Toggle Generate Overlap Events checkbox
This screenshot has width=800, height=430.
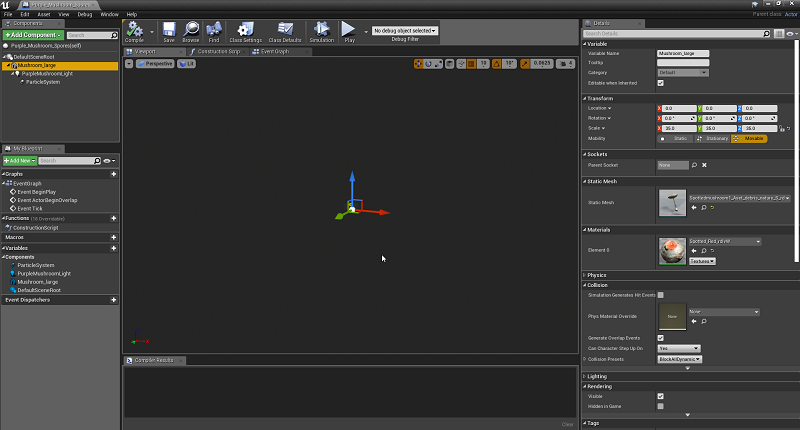[x=661, y=338]
